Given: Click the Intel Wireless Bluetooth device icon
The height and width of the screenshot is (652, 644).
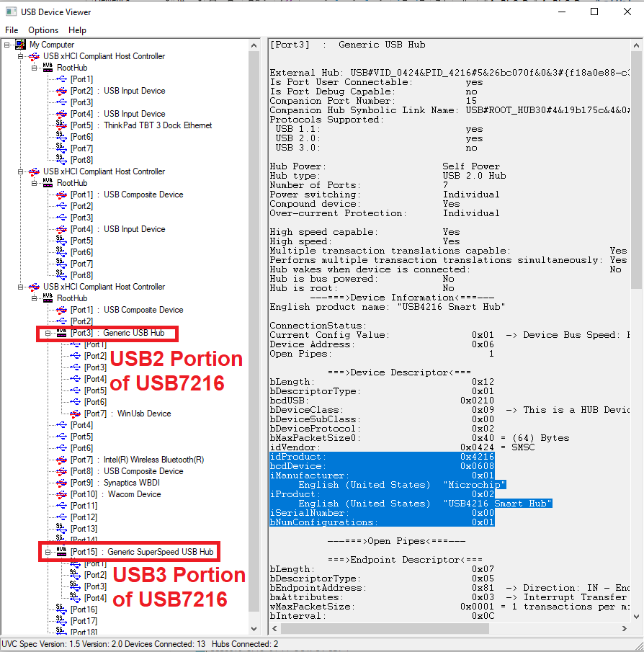Looking at the screenshot, I should click(61, 460).
